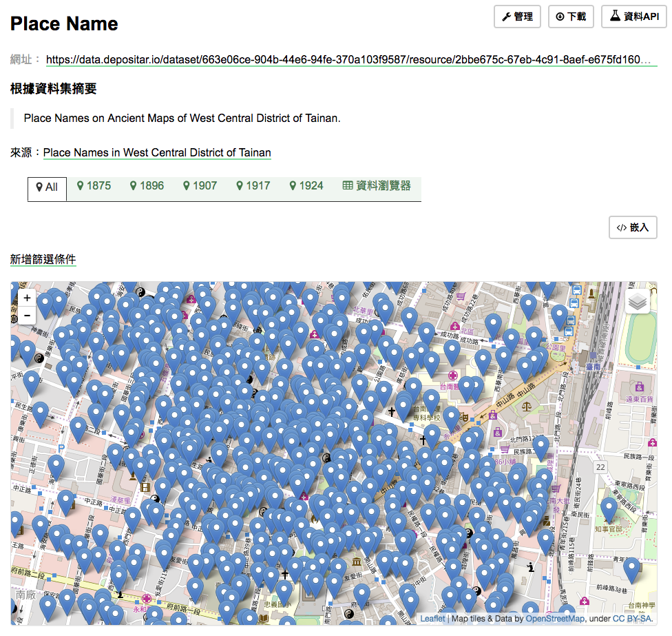Open the Leaflet attribution link
This screenshot has height=636, width=672.
tap(432, 618)
